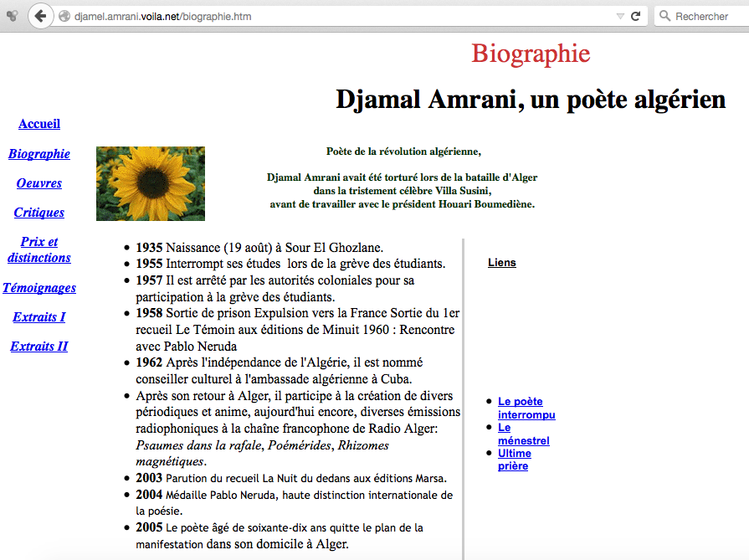Open the Extraits II link
Screen dimensions: 749x560
[x=39, y=346]
